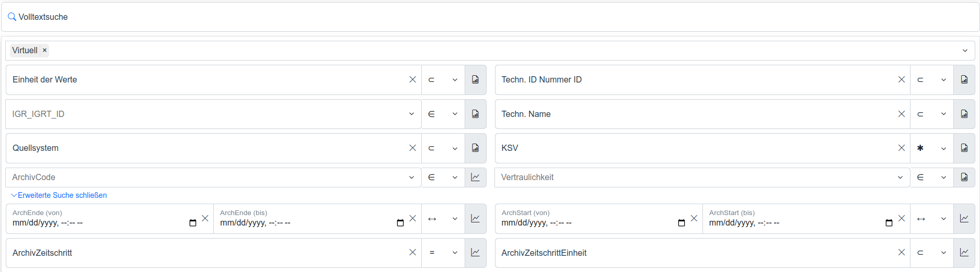
Task: Open calendar picker for ArchEnde (von)
Action: coord(193,223)
